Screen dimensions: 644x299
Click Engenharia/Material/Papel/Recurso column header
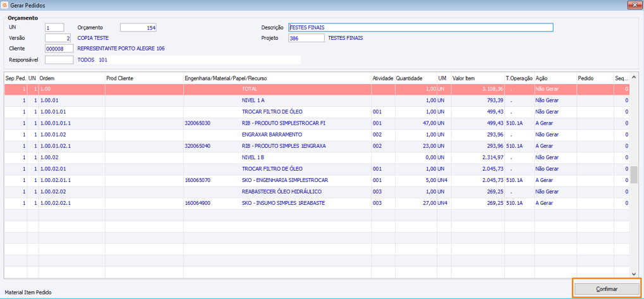point(277,78)
